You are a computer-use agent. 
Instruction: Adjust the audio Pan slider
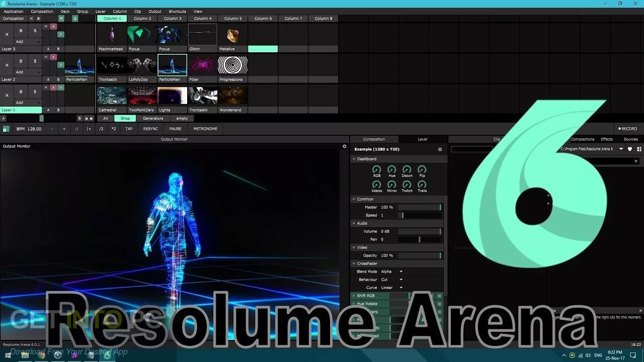click(x=420, y=239)
